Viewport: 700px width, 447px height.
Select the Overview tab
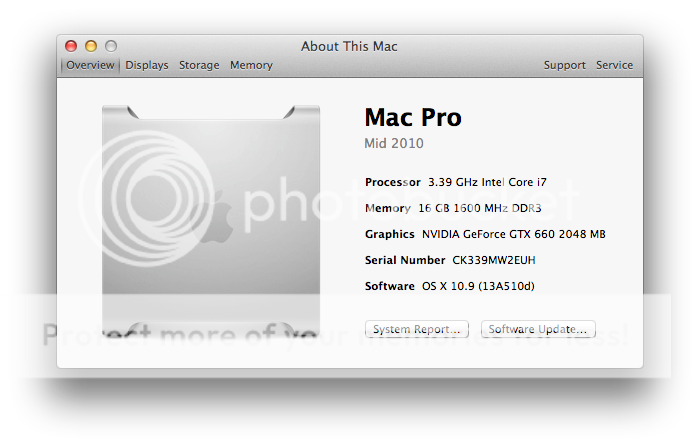point(91,65)
